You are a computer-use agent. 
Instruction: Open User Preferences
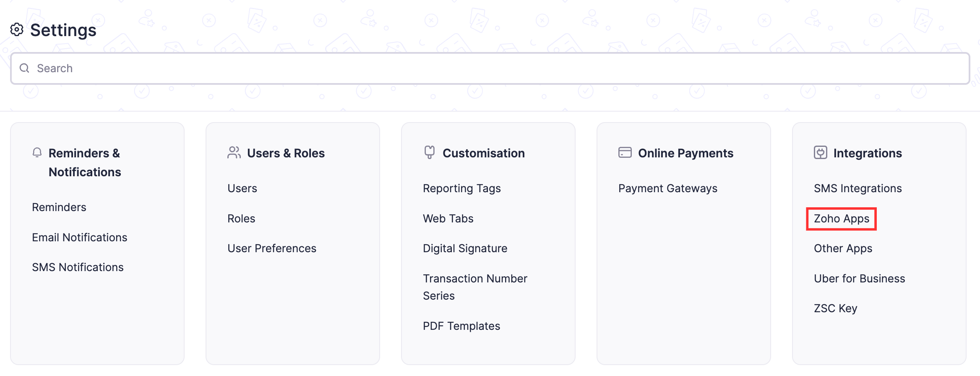click(x=272, y=248)
